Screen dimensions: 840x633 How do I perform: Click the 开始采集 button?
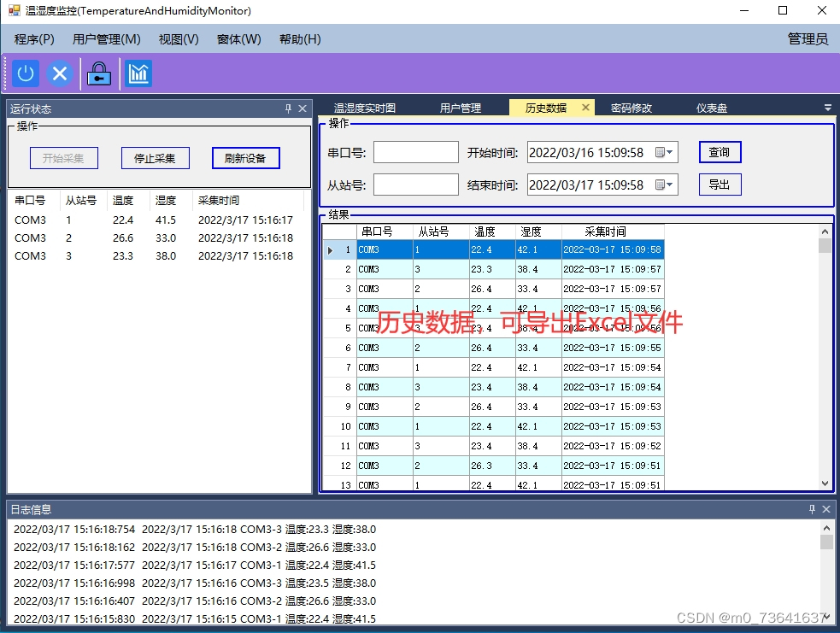[x=64, y=158]
